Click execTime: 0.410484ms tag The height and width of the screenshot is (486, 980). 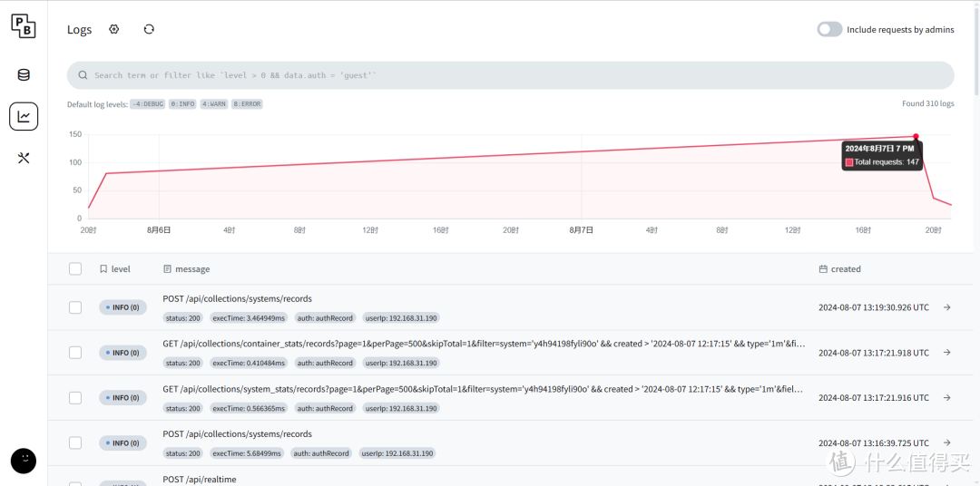(x=249, y=363)
